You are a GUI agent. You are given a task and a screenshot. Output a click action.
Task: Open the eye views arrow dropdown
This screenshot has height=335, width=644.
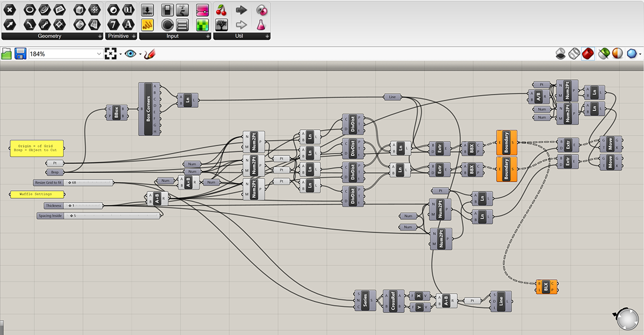(x=141, y=54)
